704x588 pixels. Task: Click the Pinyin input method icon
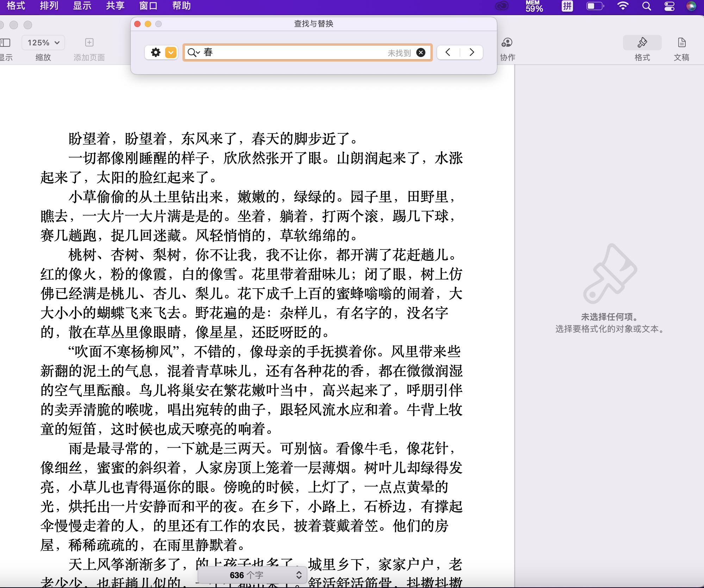click(567, 6)
